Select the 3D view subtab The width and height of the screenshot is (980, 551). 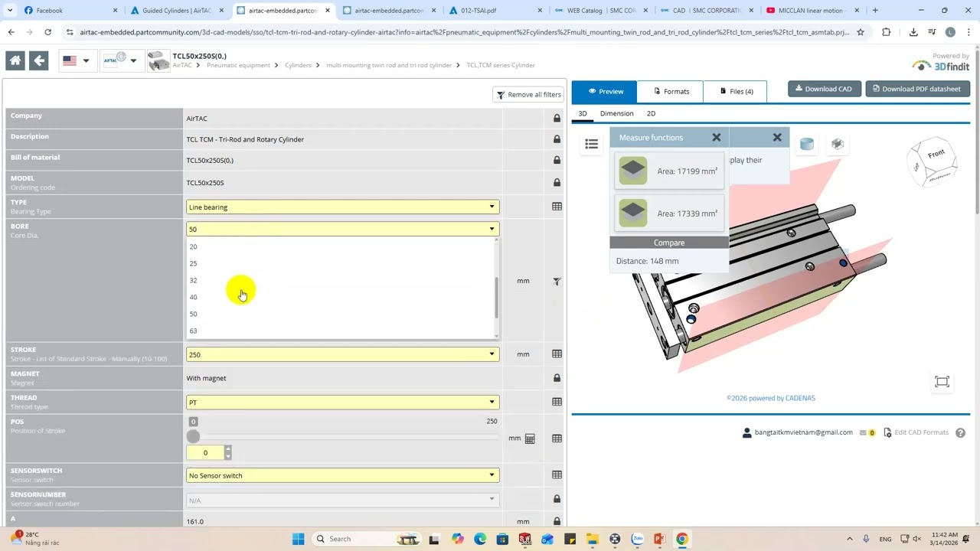pos(583,113)
